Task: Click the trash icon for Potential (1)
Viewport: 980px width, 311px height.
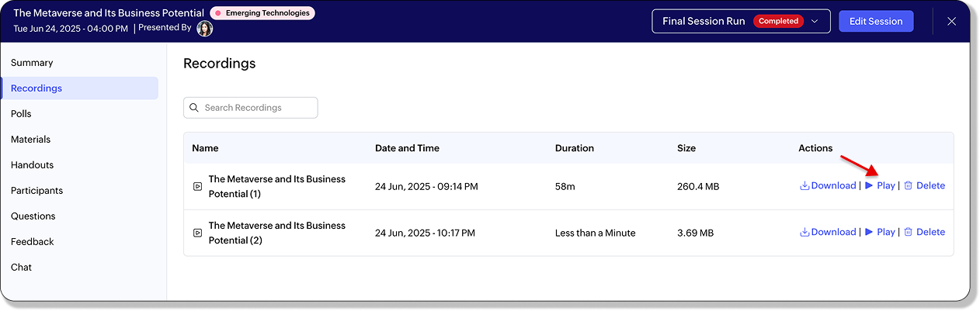Action: click(x=908, y=186)
